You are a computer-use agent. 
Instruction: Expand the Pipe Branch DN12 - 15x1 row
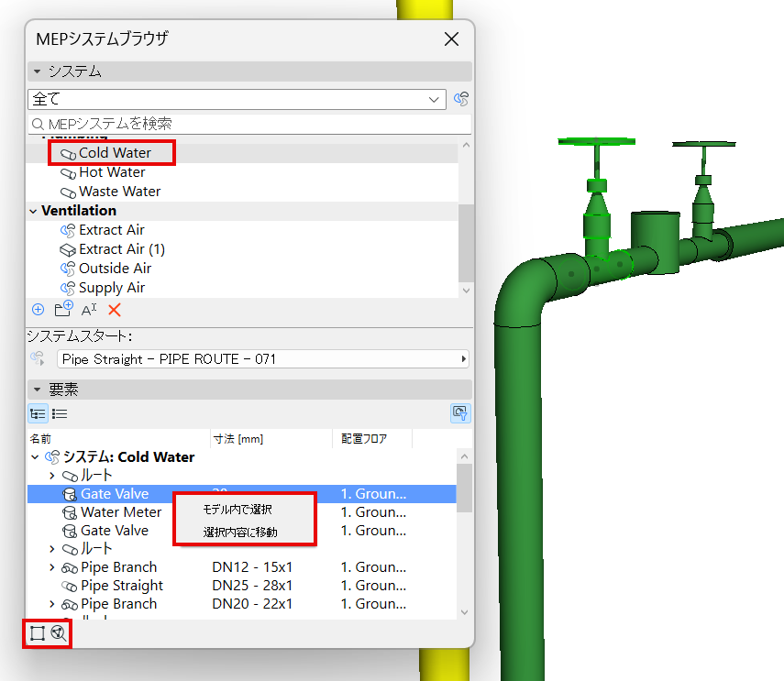click(x=52, y=567)
